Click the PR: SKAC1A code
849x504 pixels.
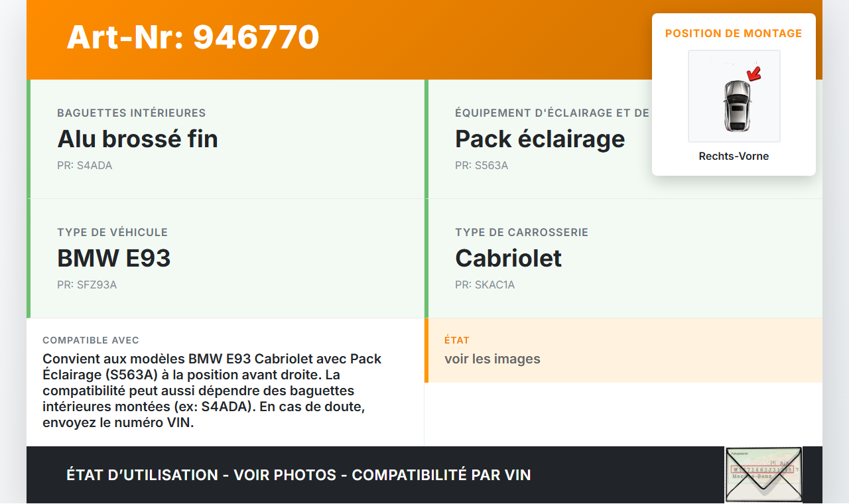click(x=485, y=285)
